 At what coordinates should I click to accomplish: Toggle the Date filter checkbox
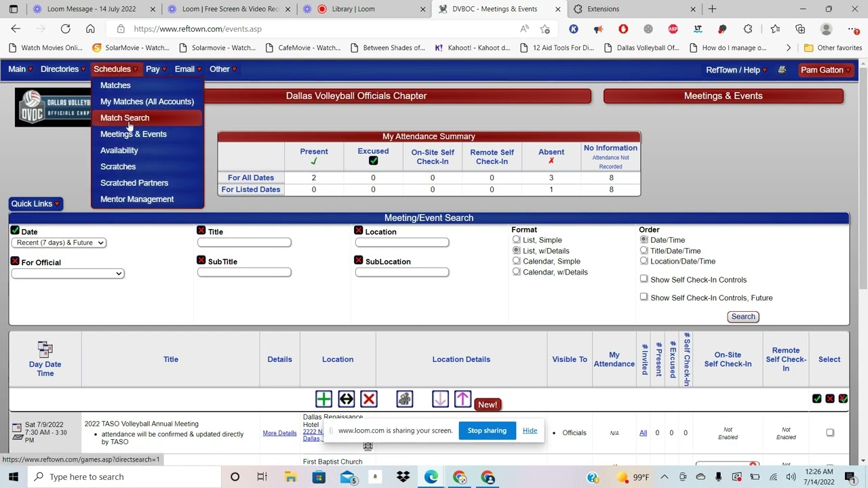(15, 231)
